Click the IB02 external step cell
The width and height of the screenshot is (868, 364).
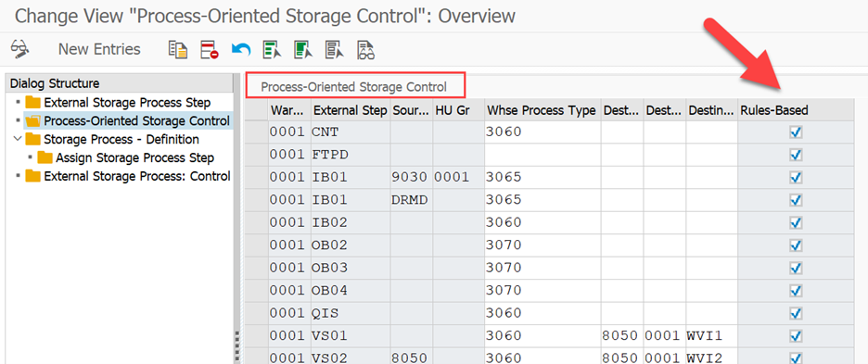coord(351,222)
